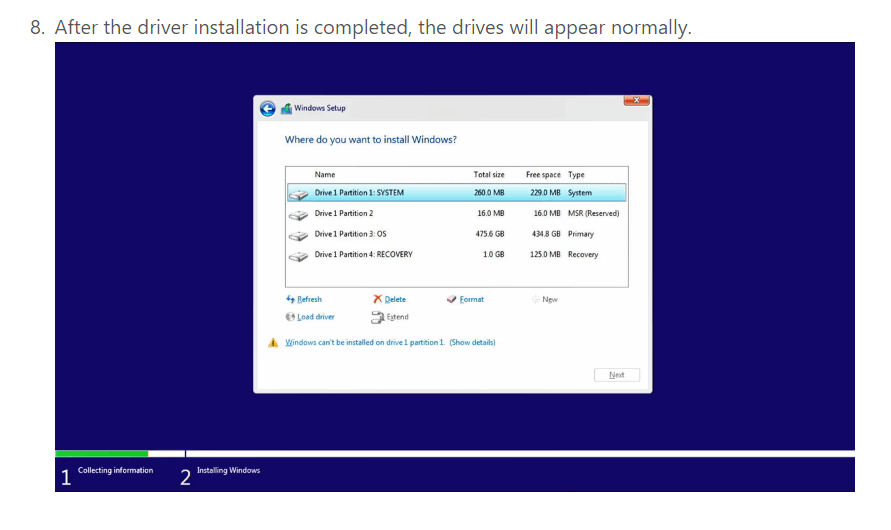Click the Load driver link
Viewport: 891px width, 530px height.
coord(315,316)
